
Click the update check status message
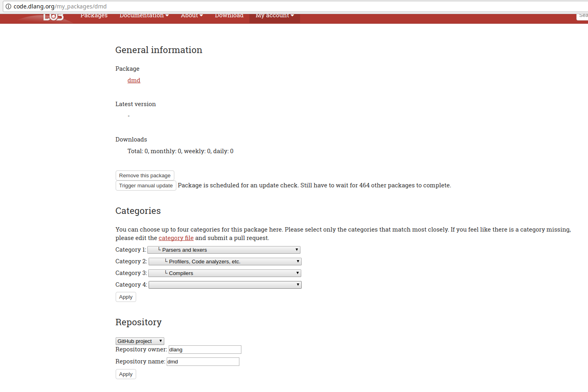314,185
